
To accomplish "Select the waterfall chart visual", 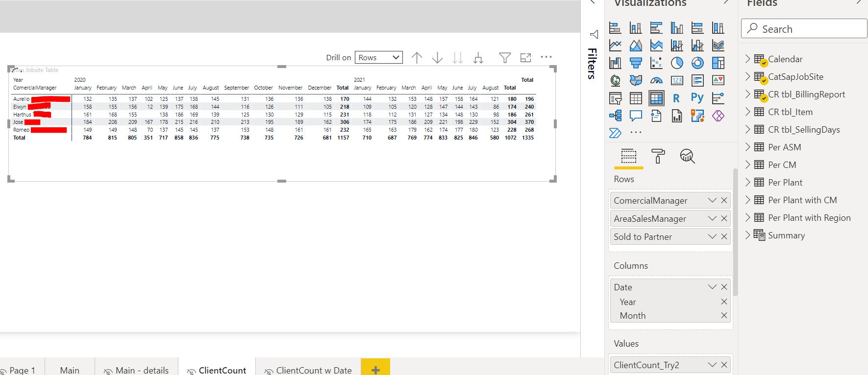I will point(615,63).
